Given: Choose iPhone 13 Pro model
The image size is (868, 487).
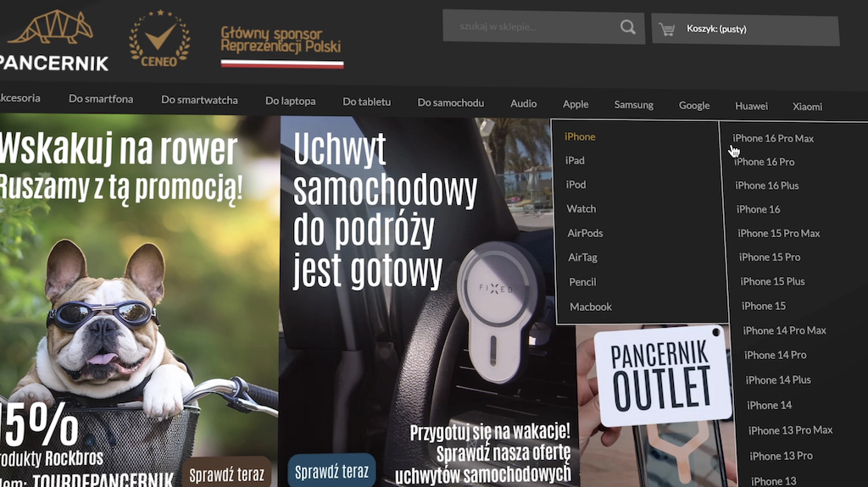Looking at the screenshot, I should tap(781, 456).
